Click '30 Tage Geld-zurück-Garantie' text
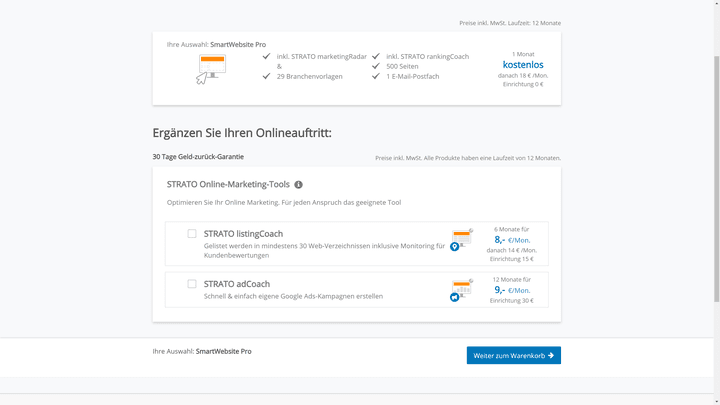The height and width of the screenshot is (405, 720). [198, 157]
